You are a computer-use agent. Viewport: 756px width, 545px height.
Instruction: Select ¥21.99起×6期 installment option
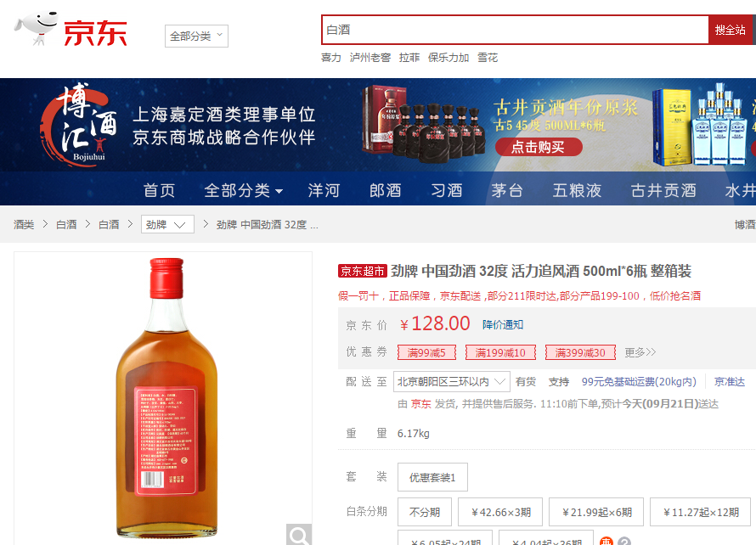(596, 512)
